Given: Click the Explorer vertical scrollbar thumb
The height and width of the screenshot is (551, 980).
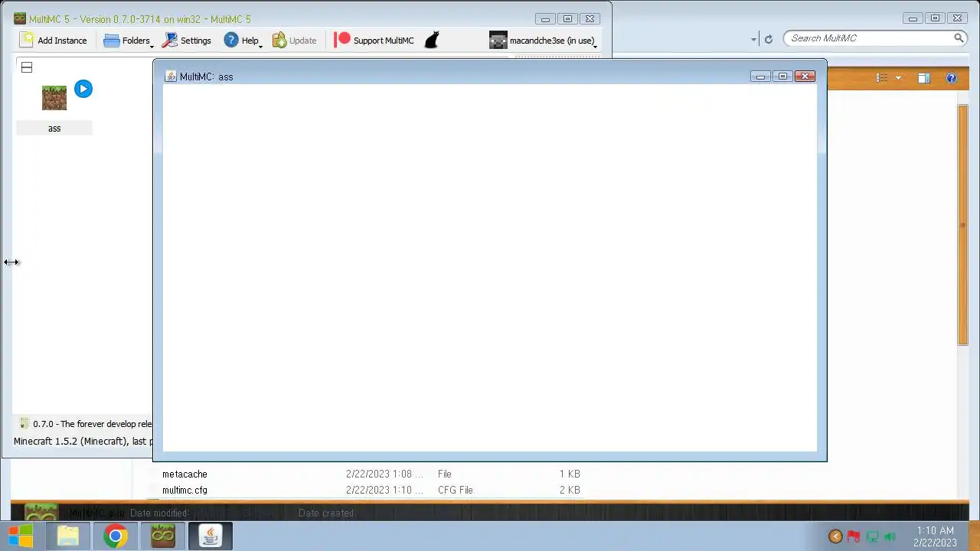Looking at the screenshot, I should click(x=963, y=225).
